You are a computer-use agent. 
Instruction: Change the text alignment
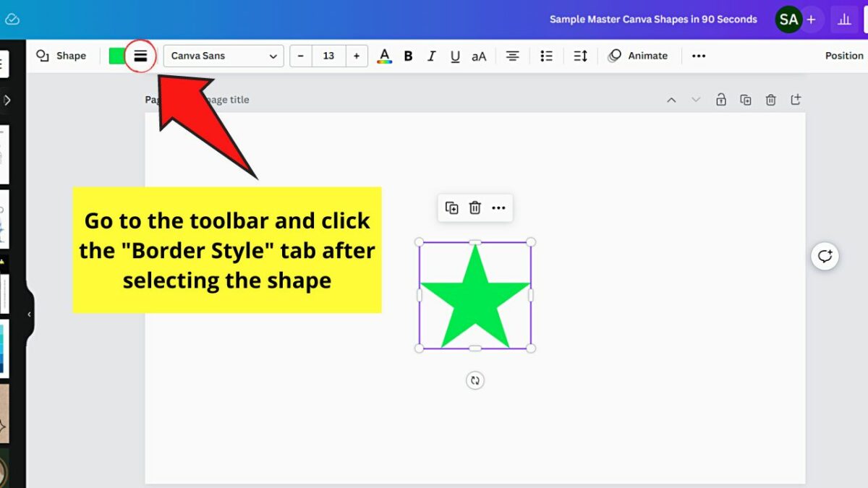pyautogui.click(x=512, y=56)
